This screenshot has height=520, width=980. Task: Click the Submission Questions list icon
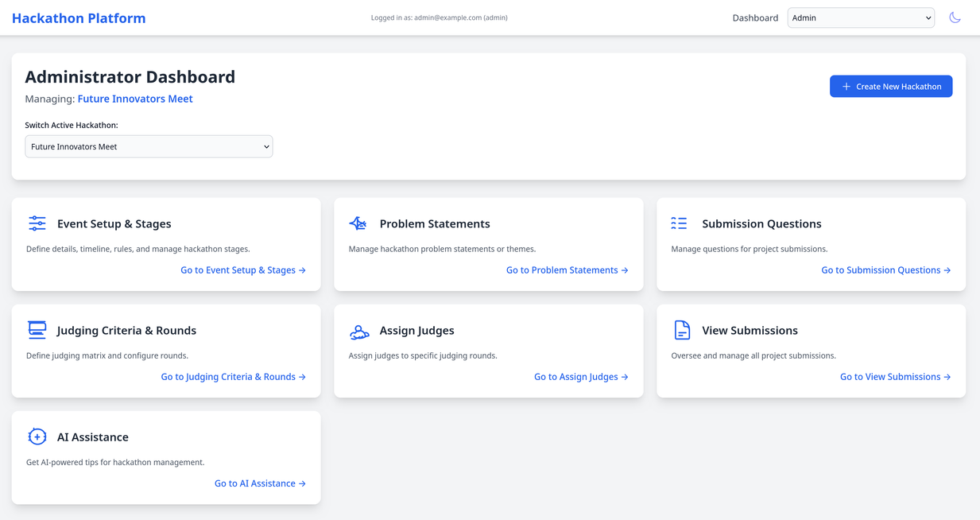(x=680, y=223)
